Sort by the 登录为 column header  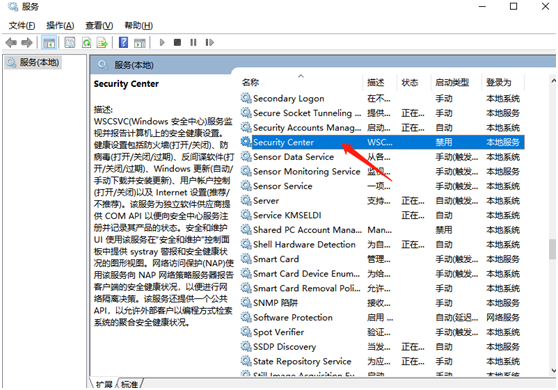pyautogui.click(x=499, y=83)
